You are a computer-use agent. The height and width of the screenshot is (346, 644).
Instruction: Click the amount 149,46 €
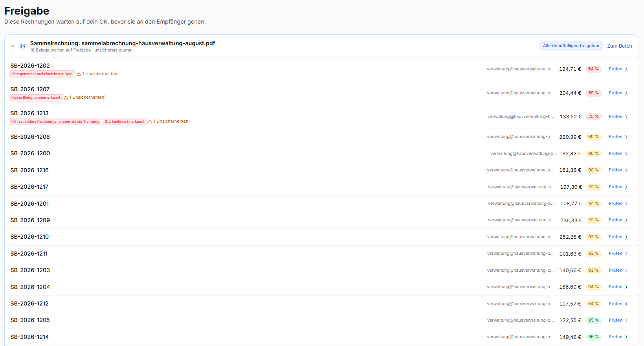click(x=570, y=337)
